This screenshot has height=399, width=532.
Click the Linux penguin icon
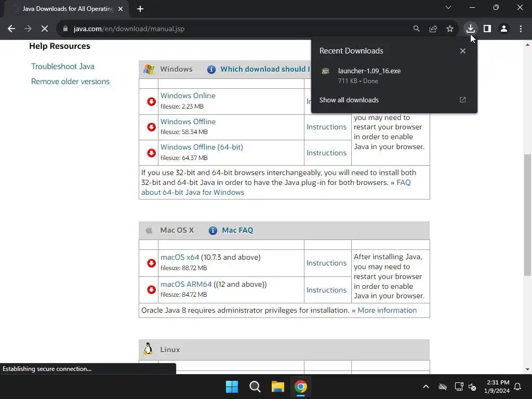[x=148, y=349]
